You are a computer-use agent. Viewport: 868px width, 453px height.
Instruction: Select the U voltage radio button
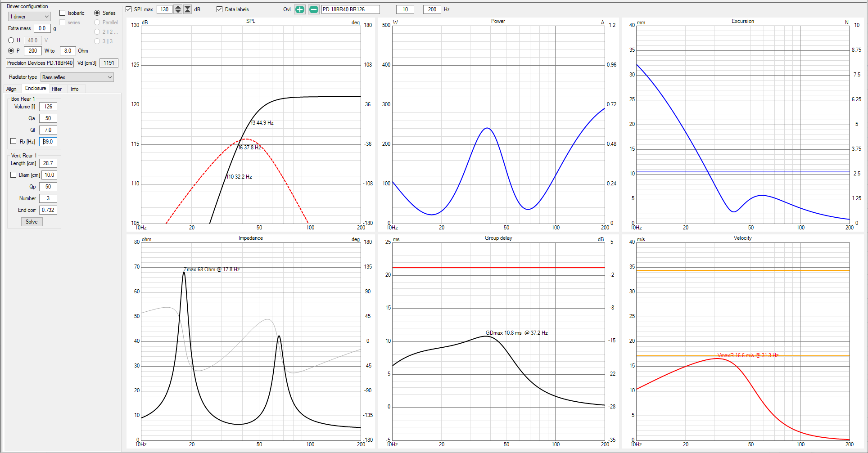coord(11,40)
